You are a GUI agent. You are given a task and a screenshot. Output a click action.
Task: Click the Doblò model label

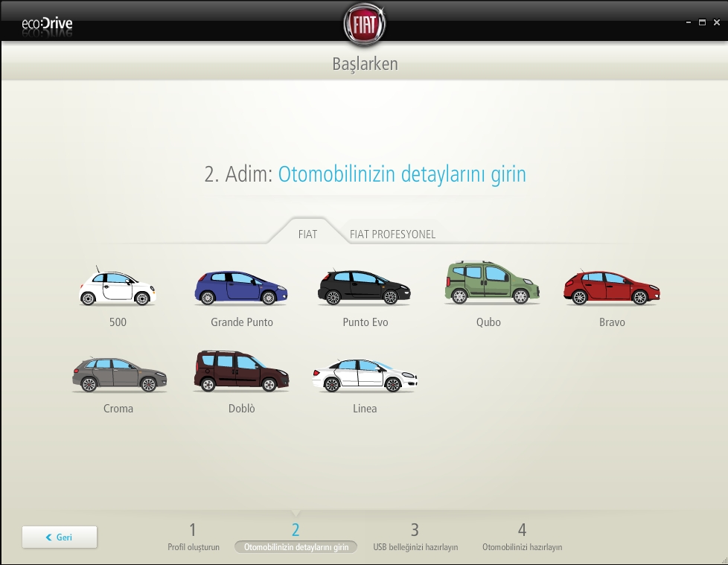[241, 409]
